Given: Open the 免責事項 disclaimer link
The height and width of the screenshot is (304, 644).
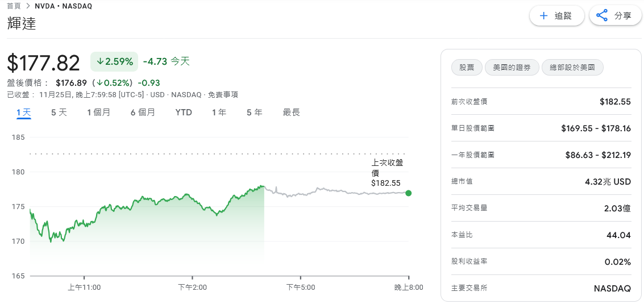Looking at the screenshot, I should click(223, 95).
